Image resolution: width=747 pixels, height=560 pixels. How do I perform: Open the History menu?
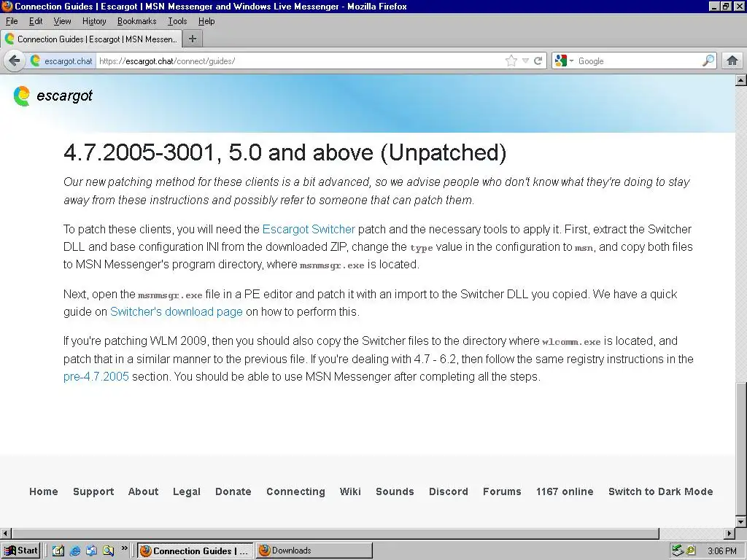94,21
